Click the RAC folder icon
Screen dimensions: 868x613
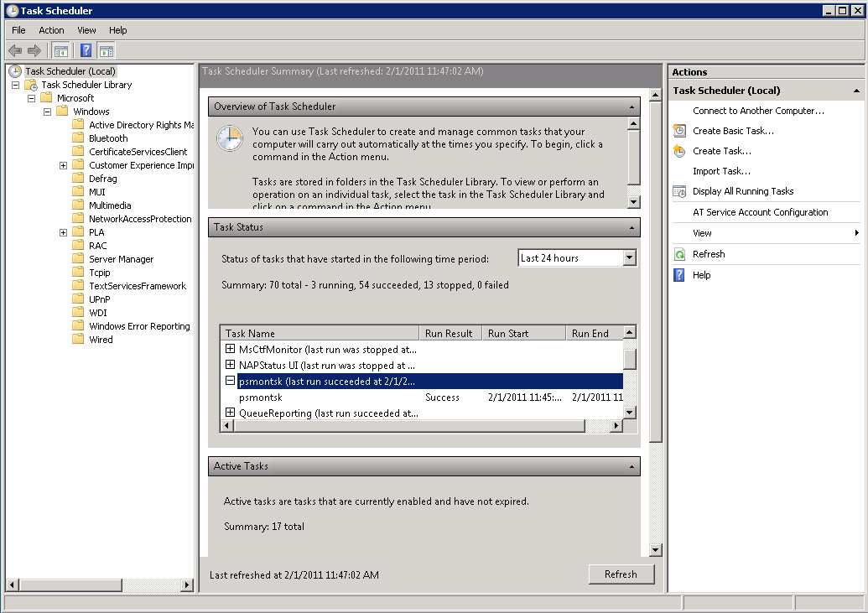point(79,246)
